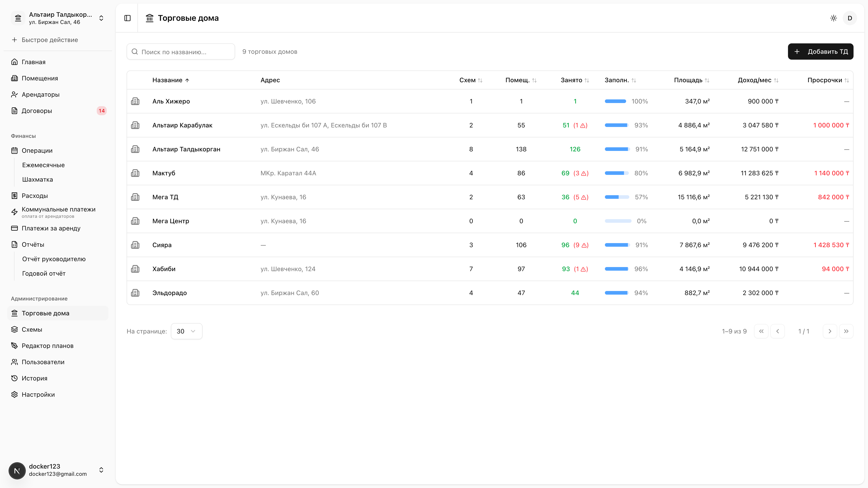This screenshot has height=488, width=868.
Task: Sort by the Схем column
Action: [471, 80]
